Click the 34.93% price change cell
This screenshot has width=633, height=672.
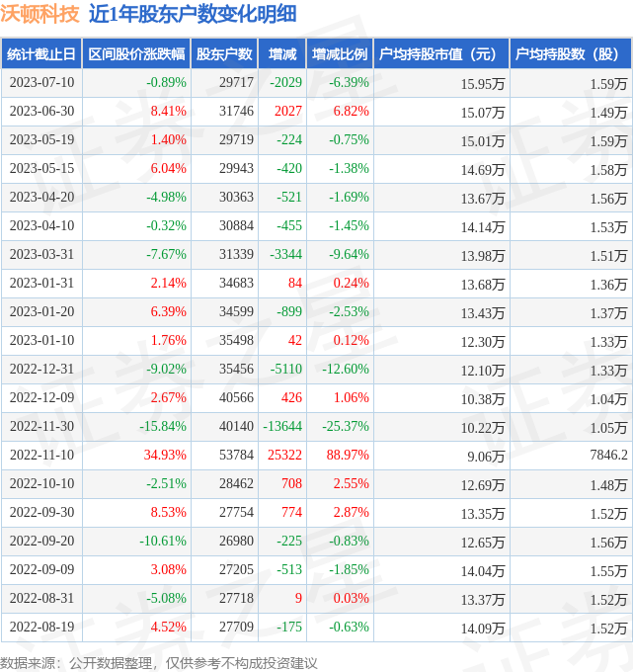(165, 456)
